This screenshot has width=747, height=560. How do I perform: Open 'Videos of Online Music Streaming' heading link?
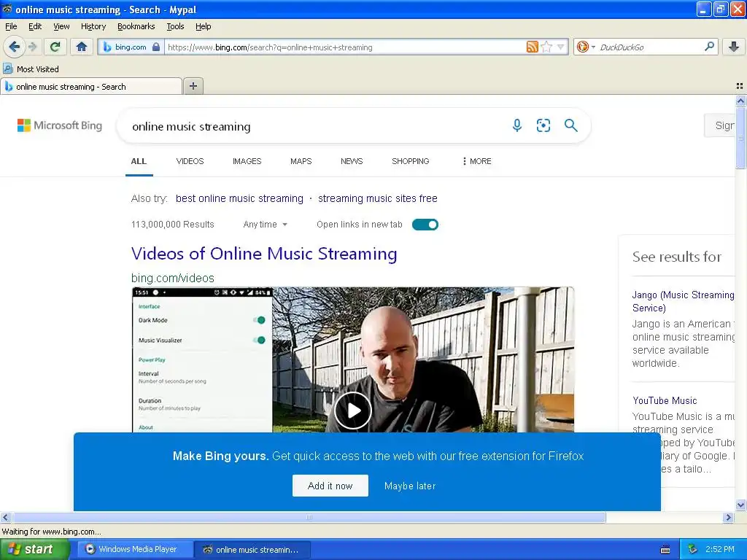[x=264, y=253]
